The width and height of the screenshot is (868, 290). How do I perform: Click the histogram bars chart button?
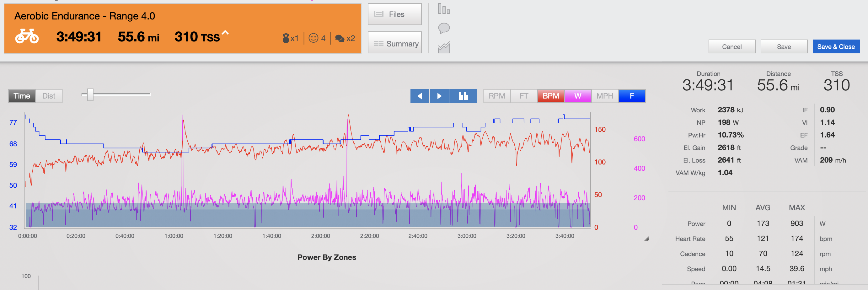463,96
